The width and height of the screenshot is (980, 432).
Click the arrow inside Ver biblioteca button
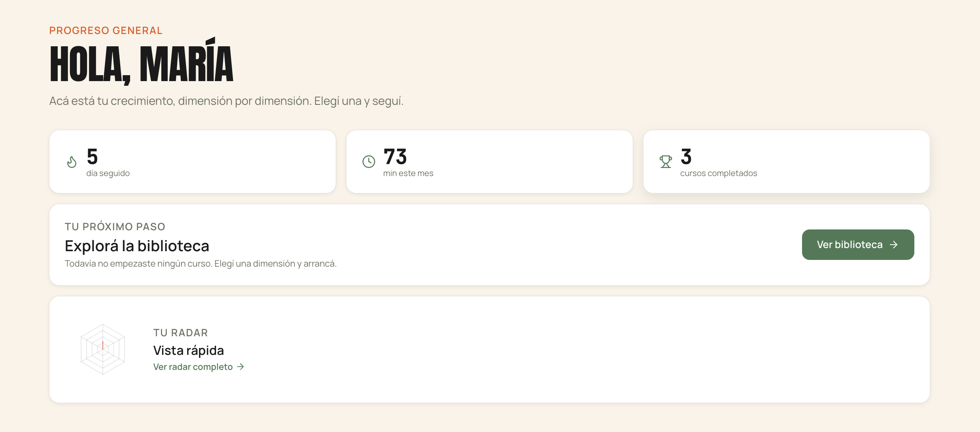point(893,245)
